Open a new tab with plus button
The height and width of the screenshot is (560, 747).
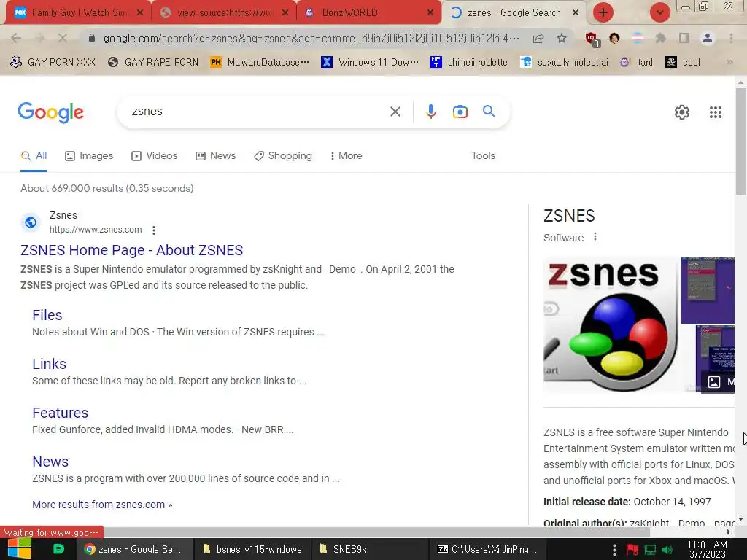point(603,12)
